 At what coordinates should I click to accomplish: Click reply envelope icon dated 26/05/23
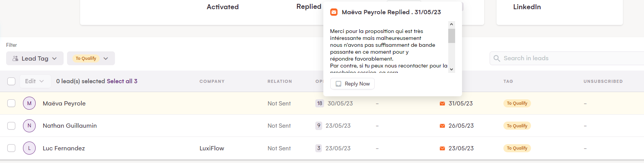[442, 126]
